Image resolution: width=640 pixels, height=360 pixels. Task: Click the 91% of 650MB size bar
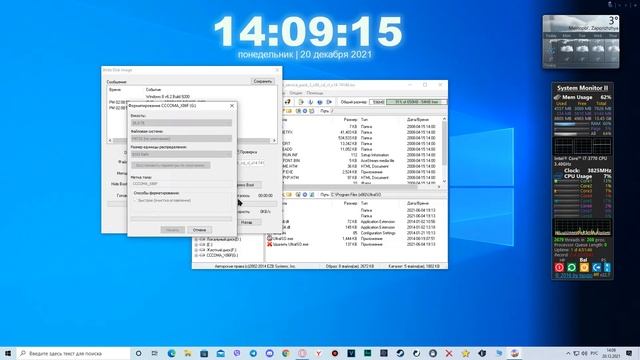click(x=416, y=102)
